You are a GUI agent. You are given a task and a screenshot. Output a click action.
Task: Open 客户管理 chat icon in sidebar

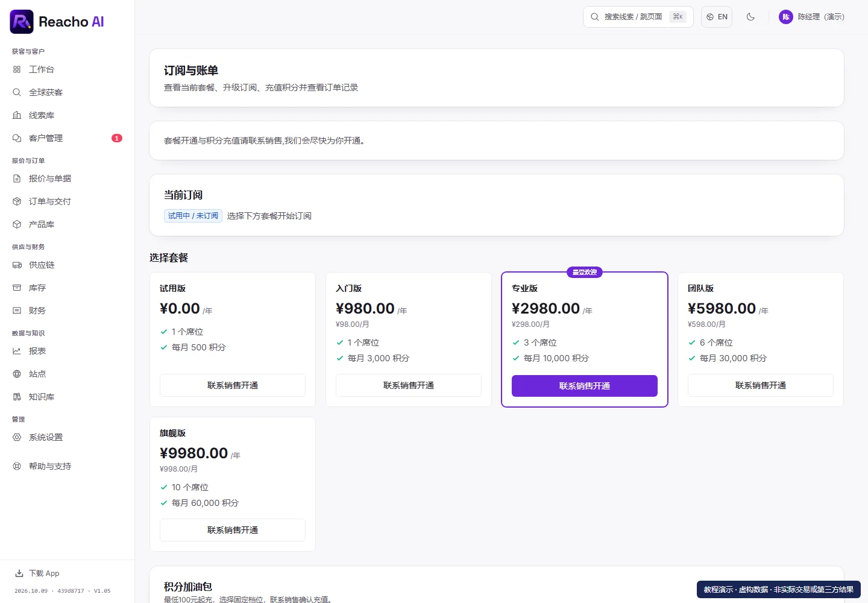coord(17,138)
